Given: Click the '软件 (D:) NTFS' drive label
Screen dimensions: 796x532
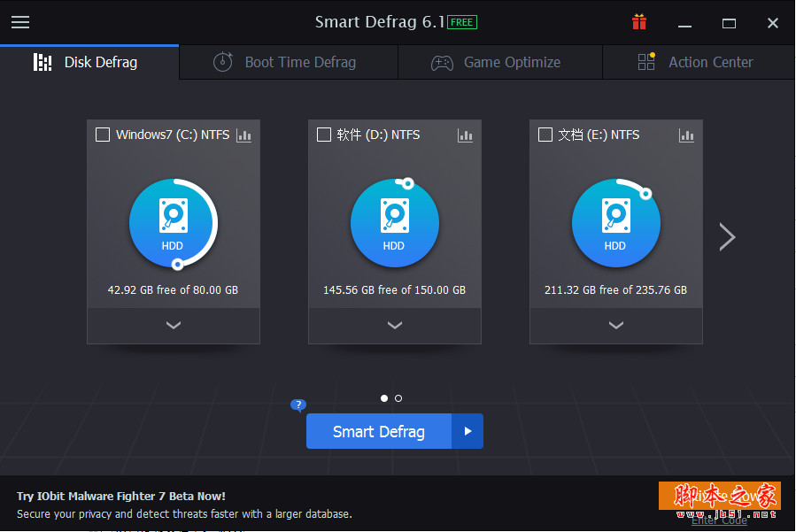Looking at the screenshot, I should (378, 135).
